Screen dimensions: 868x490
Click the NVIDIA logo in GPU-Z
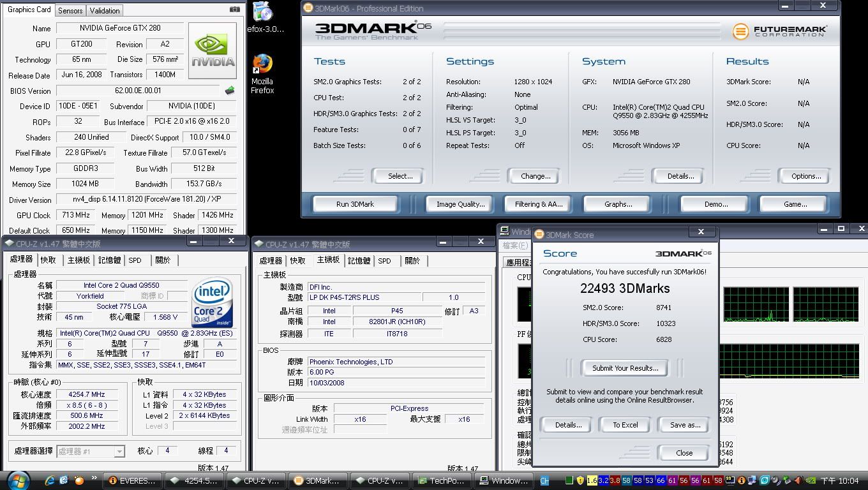click(x=213, y=51)
